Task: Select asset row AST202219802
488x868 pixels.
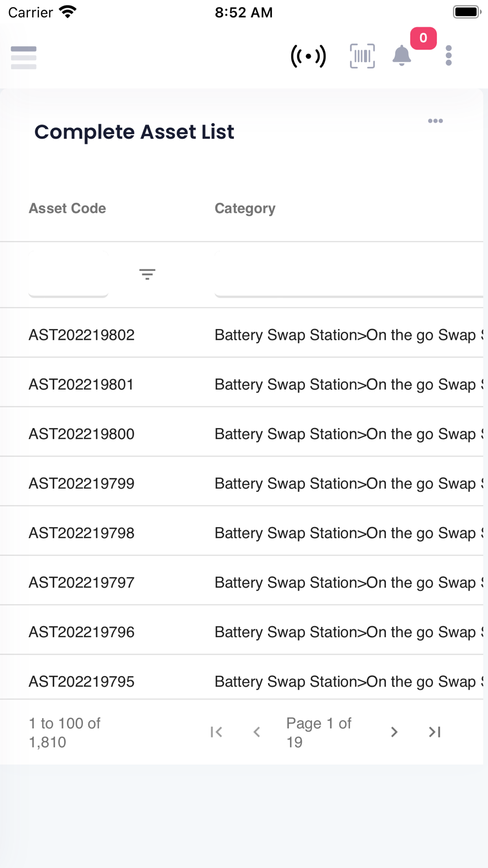Action: pos(81,335)
